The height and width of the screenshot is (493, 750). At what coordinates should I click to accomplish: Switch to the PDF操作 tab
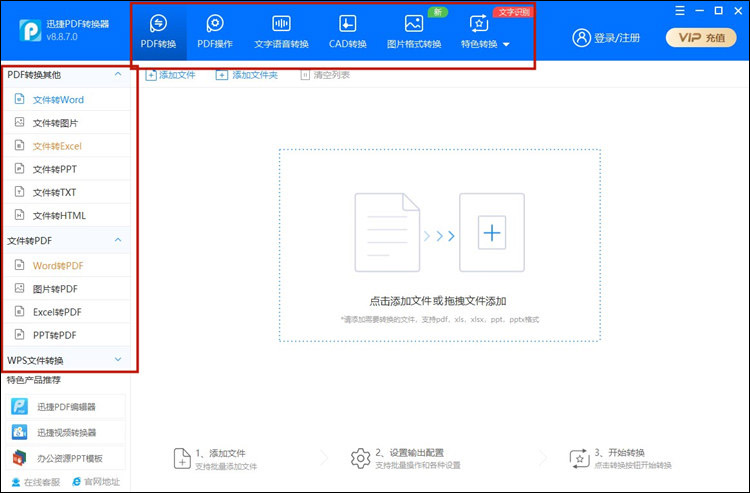coord(215,32)
